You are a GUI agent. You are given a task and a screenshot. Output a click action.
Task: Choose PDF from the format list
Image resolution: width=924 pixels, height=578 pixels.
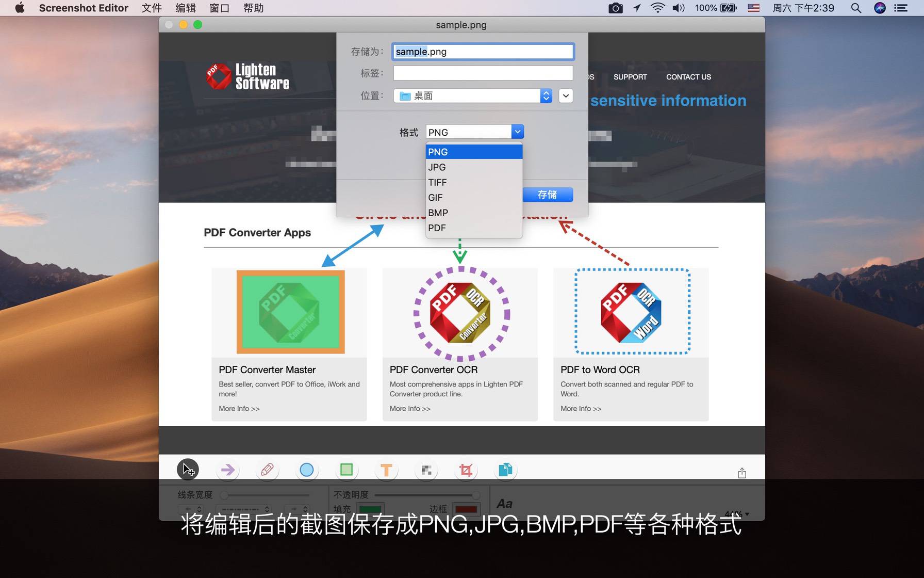(x=474, y=228)
